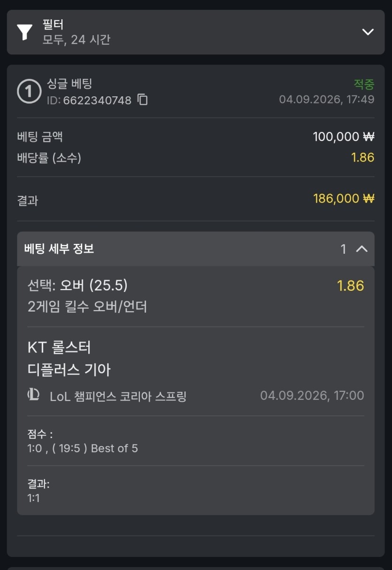Click the bet ID number text

[x=97, y=100]
